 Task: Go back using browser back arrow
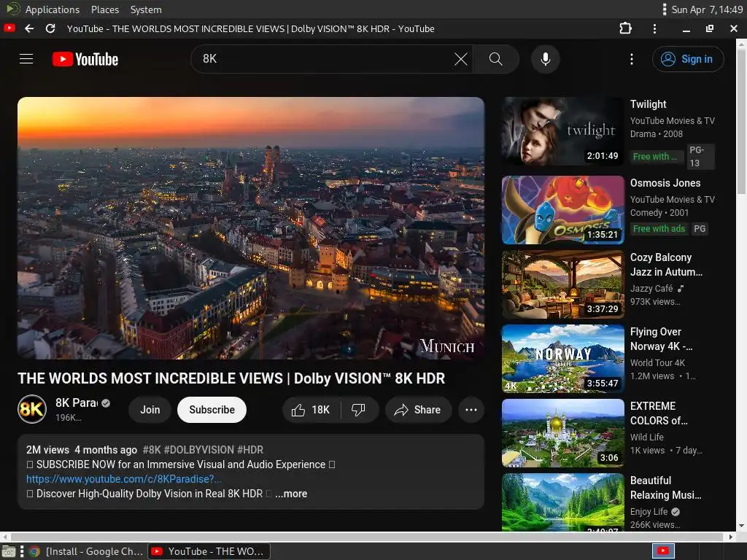[29, 28]
